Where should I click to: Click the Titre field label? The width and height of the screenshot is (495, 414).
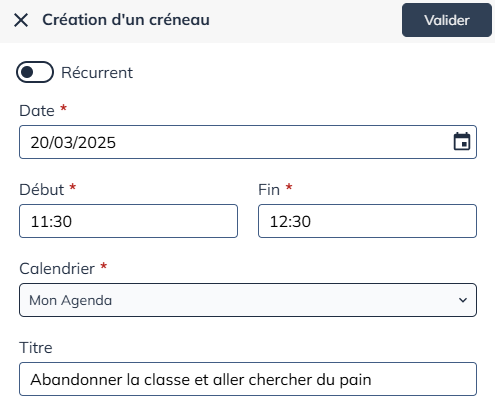pos(36,348)
